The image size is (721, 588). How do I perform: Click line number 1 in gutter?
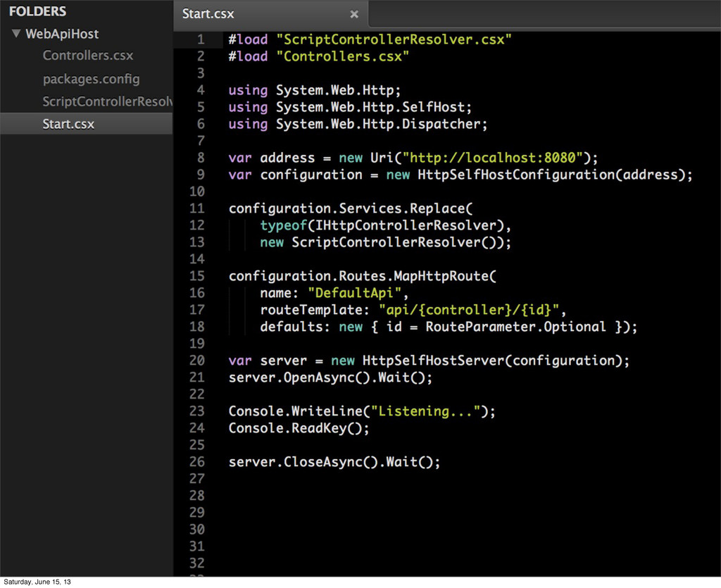201,39
